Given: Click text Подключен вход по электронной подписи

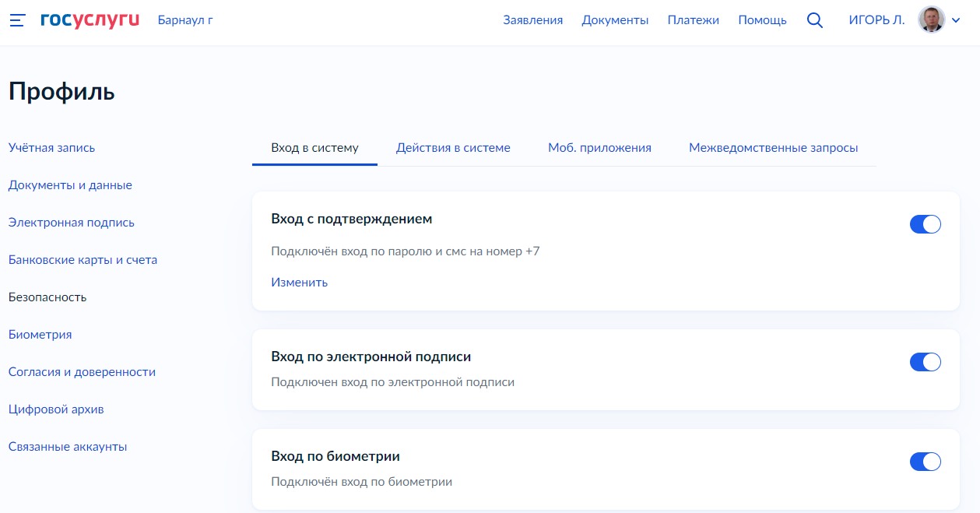Looking at the screenshot, I should pyautogui.click(x=393, y=382).
